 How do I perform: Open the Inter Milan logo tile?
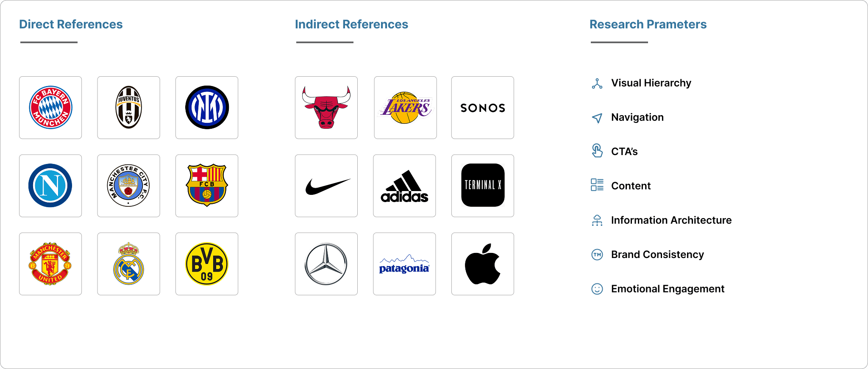207,108
